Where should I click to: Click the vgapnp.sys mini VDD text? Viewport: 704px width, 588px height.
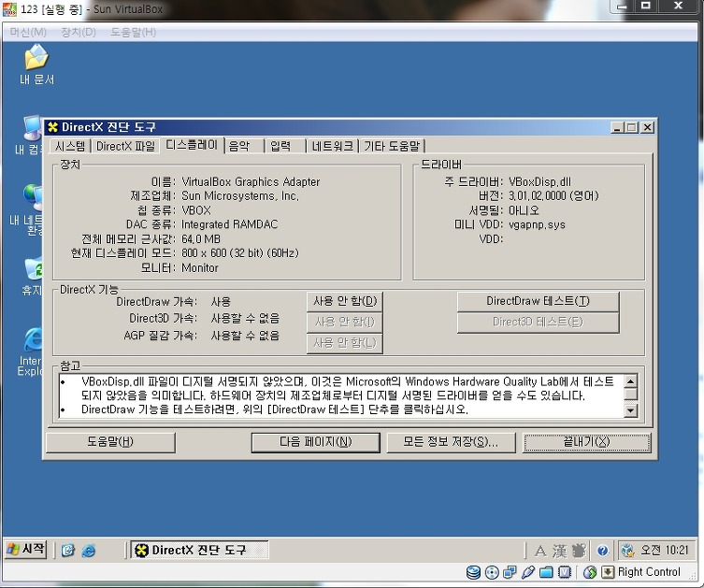(x=537, y=225)
